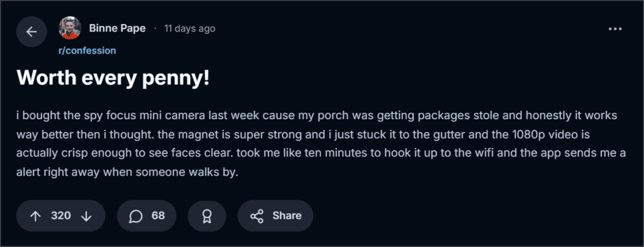
Task: Click the 320 vote count
Action: (x=61, y=215)
